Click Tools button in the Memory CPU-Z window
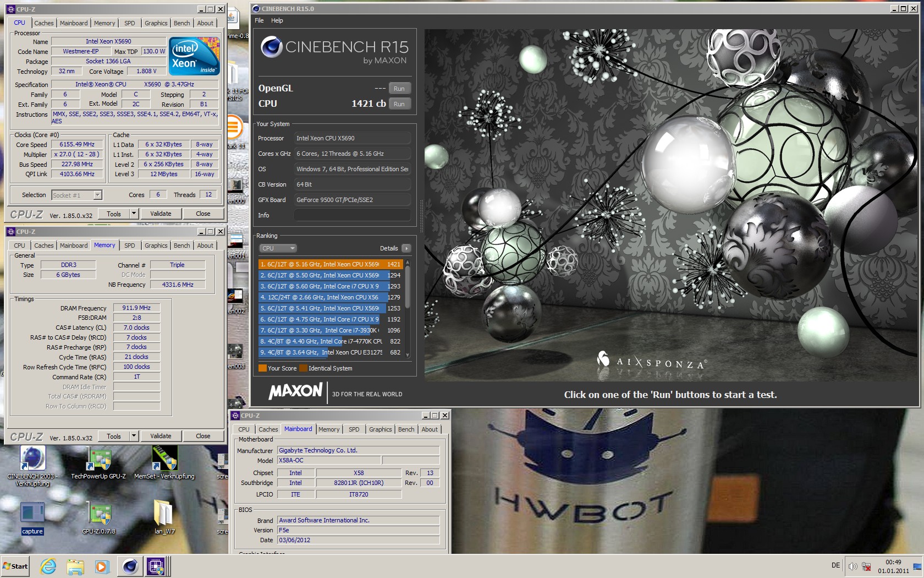The image size is (924, 578). (114, 436)
